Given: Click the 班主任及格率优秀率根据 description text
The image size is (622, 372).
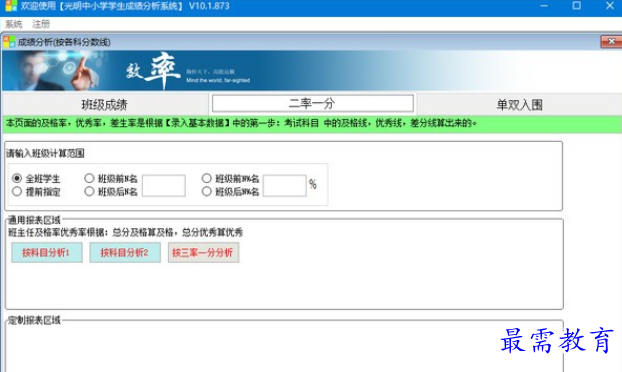Looking at the screenshot, I should click(x=125, y=232).
